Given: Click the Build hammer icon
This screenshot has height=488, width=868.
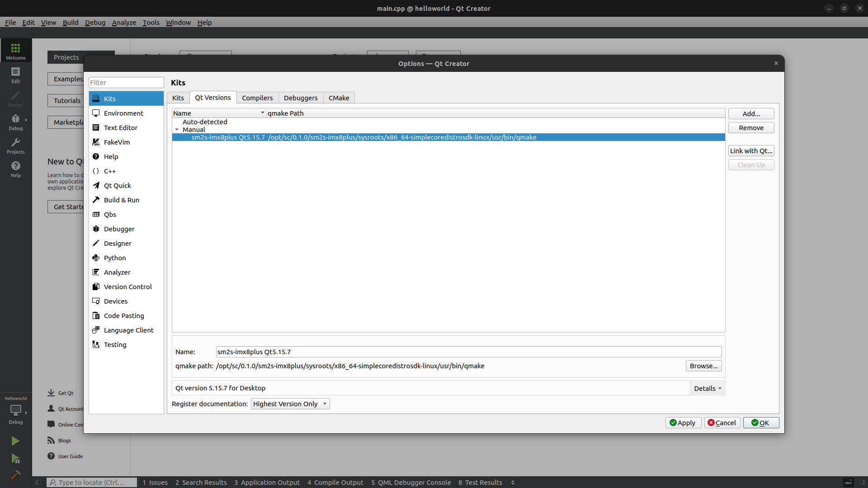Looking at the screenshot, I should click(15, 475).
